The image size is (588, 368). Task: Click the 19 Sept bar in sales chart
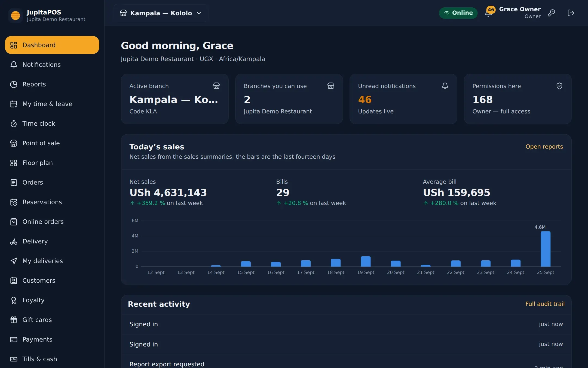click(x=366, y=261)
